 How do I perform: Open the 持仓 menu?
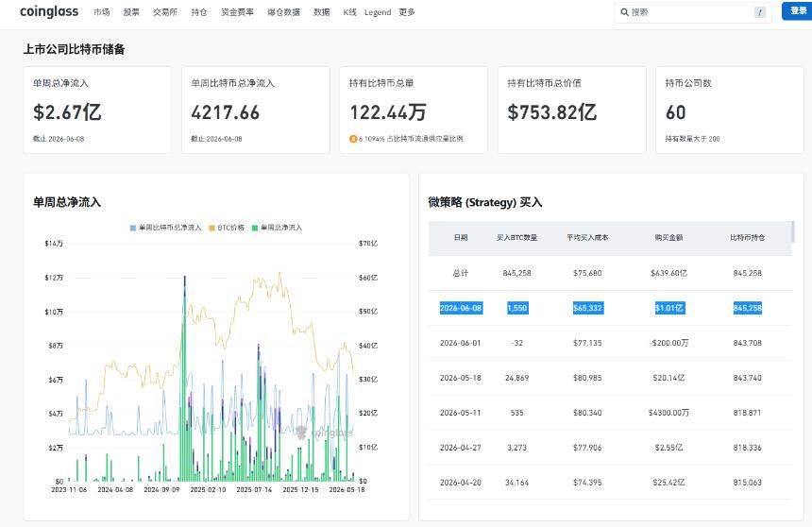pyautogui.click(x=199, y=12)
